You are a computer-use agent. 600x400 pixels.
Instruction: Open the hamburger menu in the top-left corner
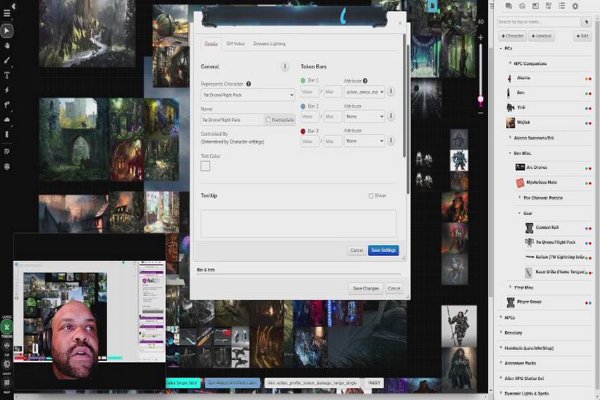(x=7, y=13)
